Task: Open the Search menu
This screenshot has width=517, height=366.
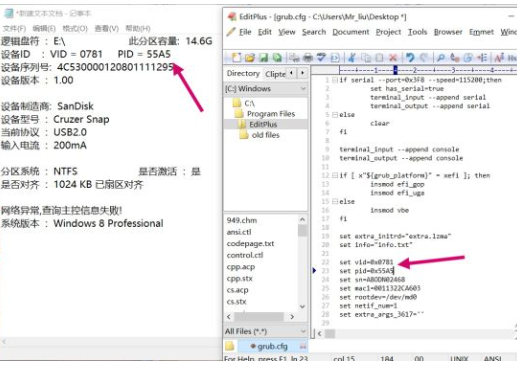Action: tap(314, 32)
